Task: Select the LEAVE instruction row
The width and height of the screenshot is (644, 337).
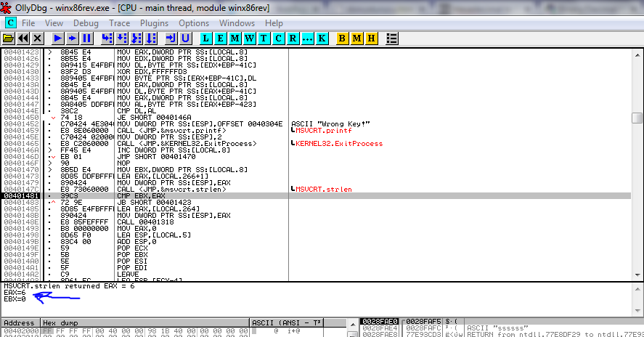Action: (x=128, y=275)
